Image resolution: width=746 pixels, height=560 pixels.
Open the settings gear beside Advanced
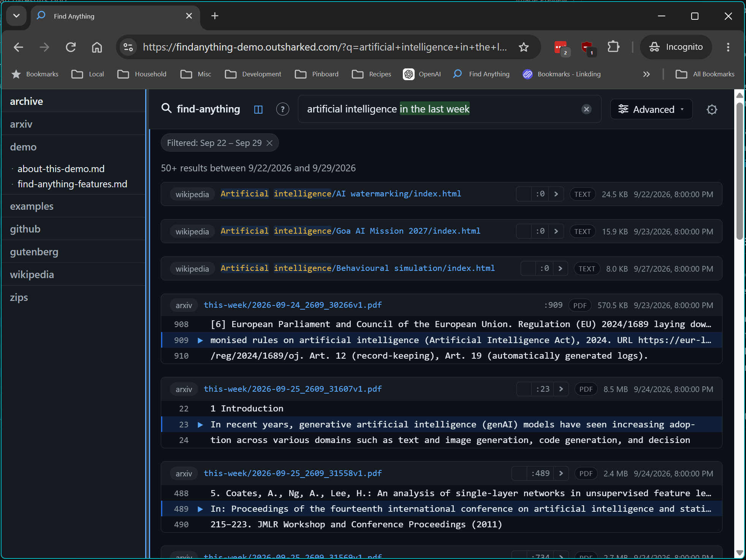(x=712, y=109)
